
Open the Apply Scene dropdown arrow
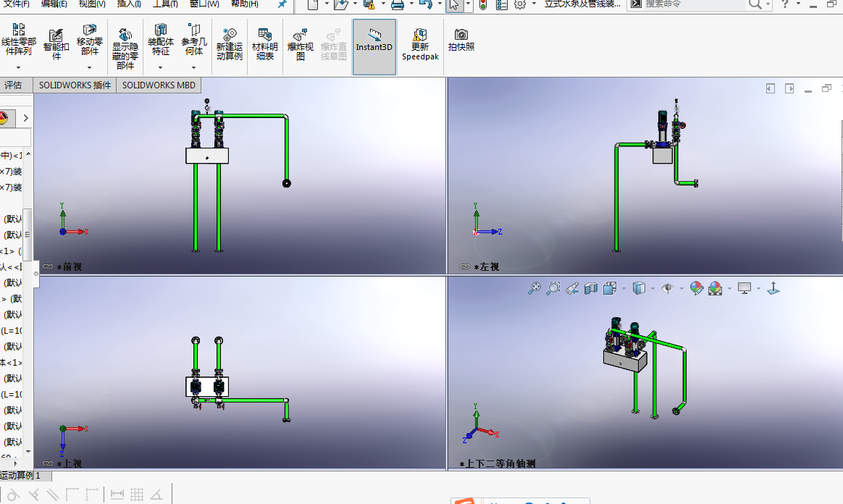click(729, 288)
